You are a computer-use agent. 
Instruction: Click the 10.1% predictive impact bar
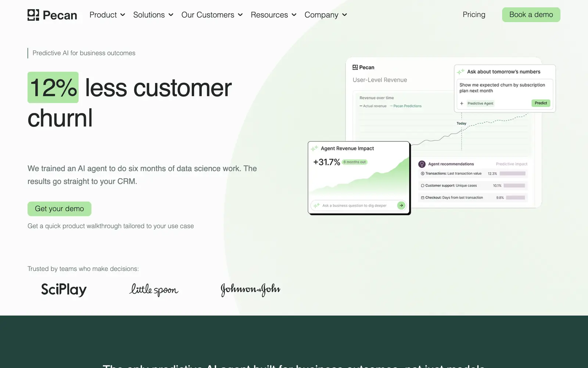pyautogui.click(x=514, y=185)
